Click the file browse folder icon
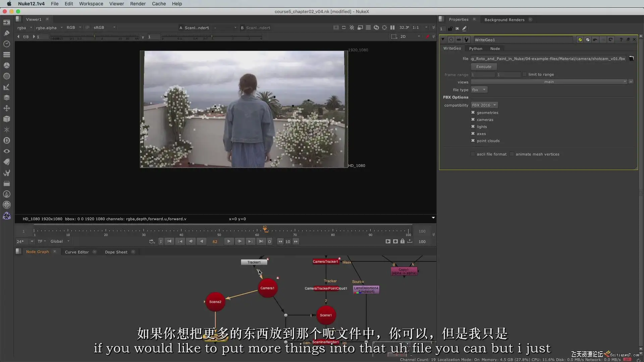The width and height of the screenshot is (644, 362). [x=631, y=58]
